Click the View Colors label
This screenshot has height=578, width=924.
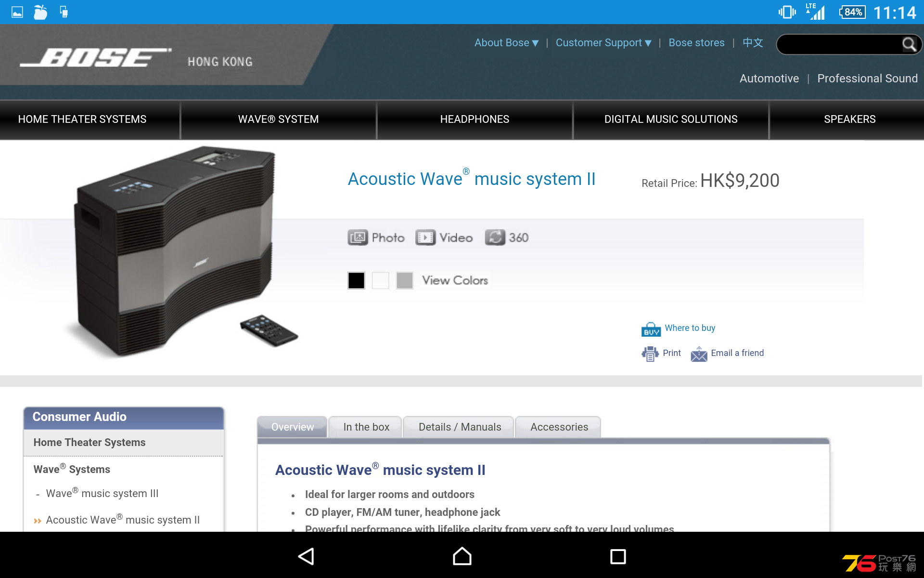click(455, 280)
